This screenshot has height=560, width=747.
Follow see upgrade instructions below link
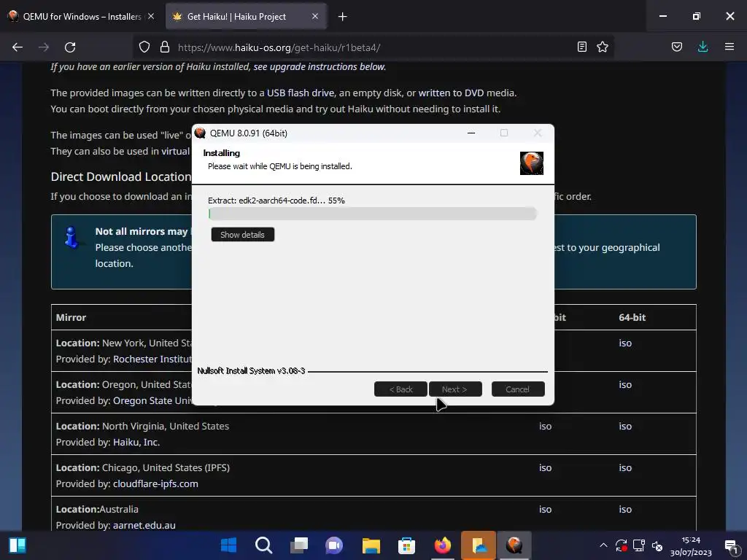tap(320, 66)
